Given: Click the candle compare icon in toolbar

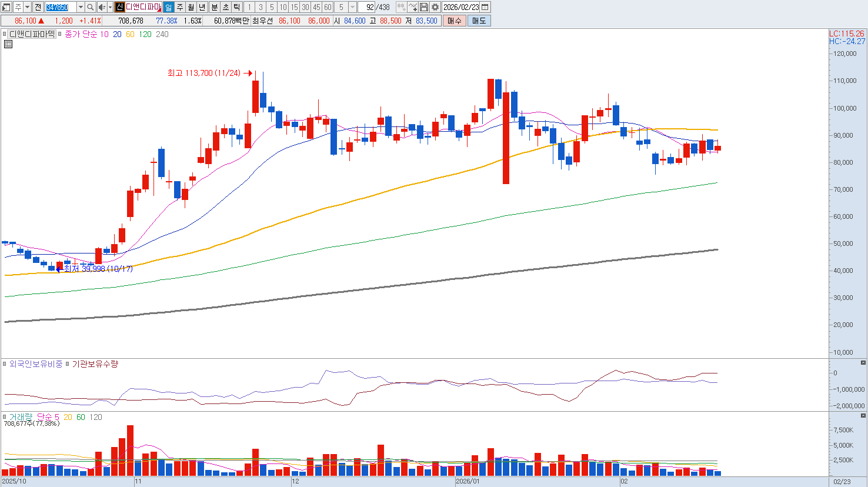Looking at the screenshot, I should click(x=401, y=7).
